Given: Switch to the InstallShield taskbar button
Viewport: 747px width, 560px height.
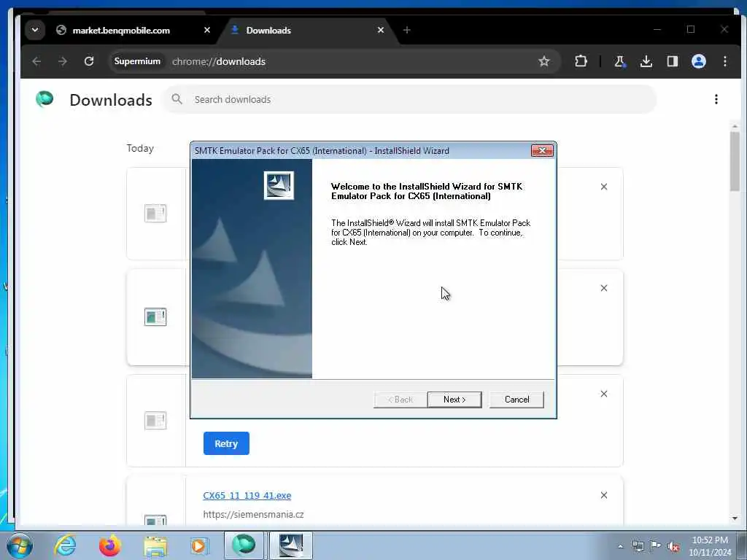Looking at the screenshot, I should click(291, 545).
